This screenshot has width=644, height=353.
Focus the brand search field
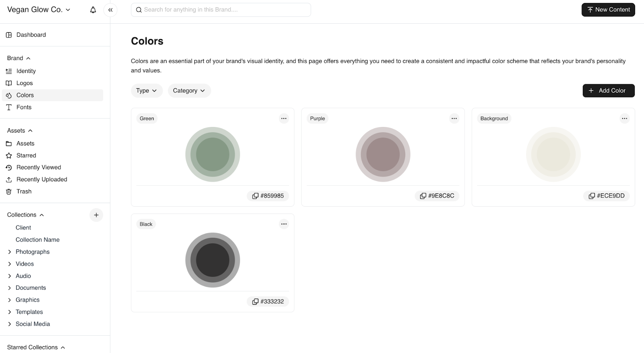pyautogui.click(x=221, y=10)
